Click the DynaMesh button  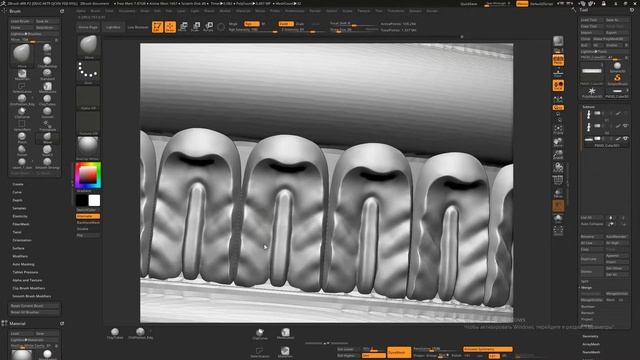click(399, 352)
